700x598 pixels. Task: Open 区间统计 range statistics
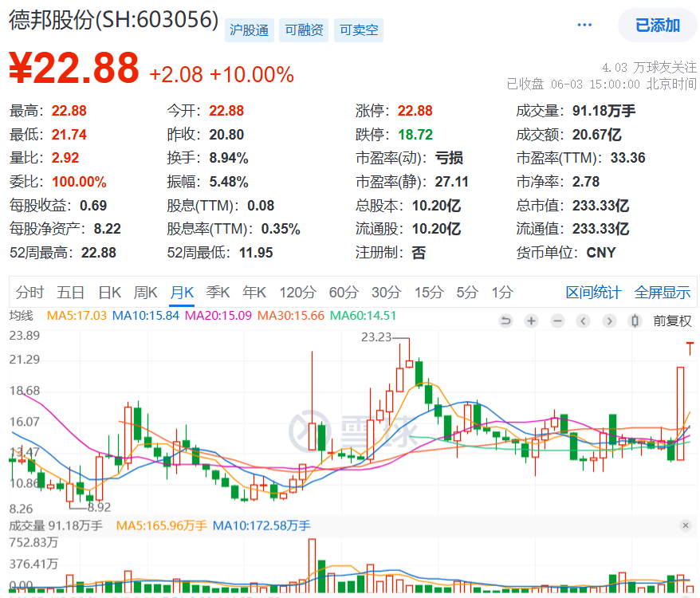click(x=593, y=292)
